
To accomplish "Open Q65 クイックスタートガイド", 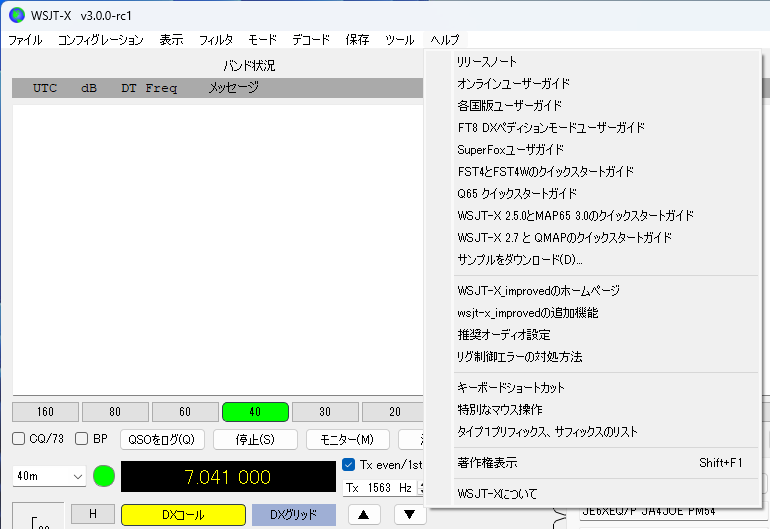I will 593,194.
